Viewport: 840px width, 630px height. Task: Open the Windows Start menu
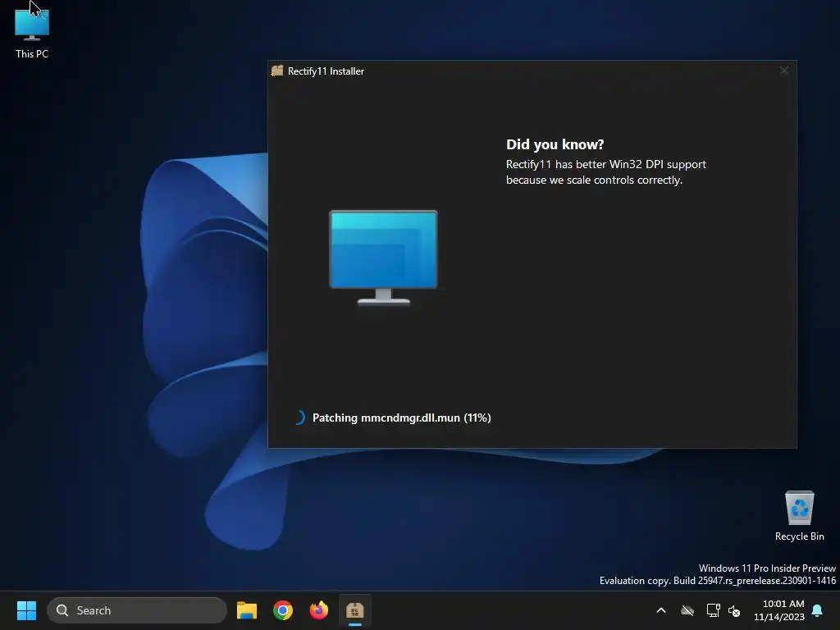pos(26,610)
